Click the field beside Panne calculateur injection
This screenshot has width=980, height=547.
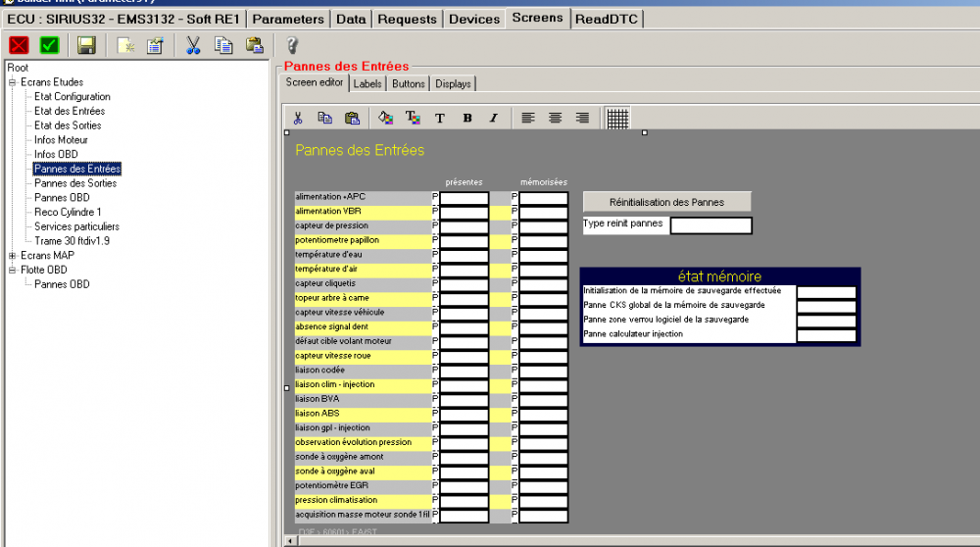tap(826, 335)
